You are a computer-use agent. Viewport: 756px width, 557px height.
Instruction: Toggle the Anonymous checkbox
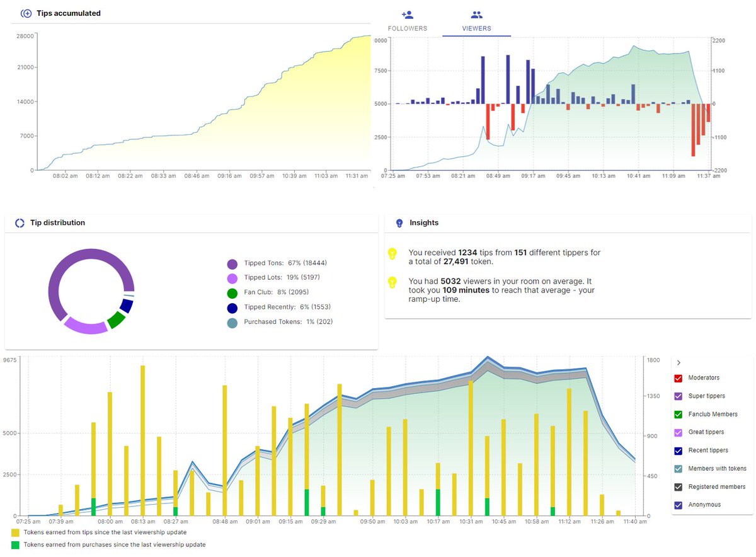[678, 505]
